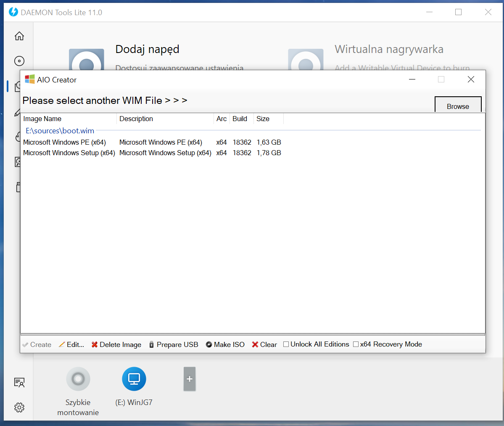Add a new drive with the plus tile
The height and width of the screenshot is (426, 504).
[x=190, y=379]
